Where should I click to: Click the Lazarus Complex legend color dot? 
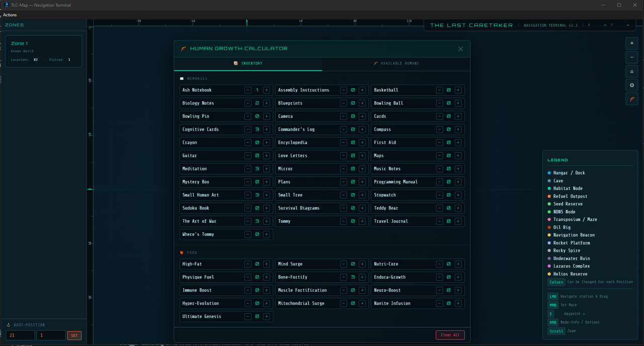549,266
